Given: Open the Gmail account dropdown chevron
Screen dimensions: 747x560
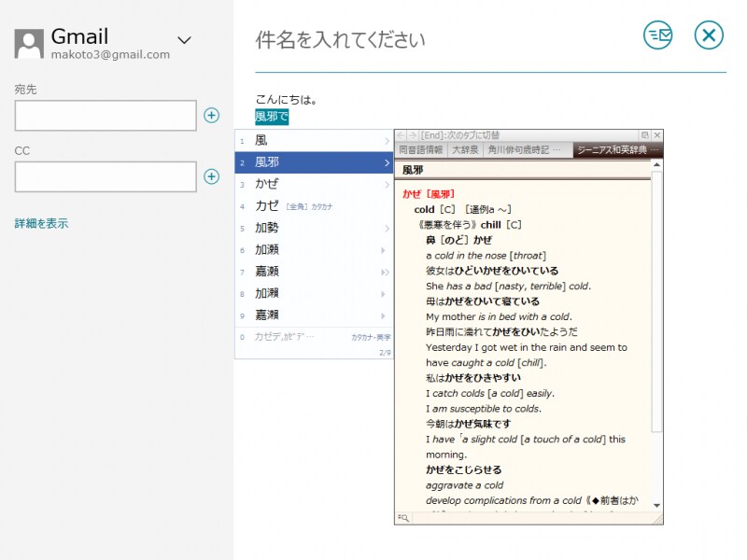Looking at the screenshot, I should (x=183, y=39).
